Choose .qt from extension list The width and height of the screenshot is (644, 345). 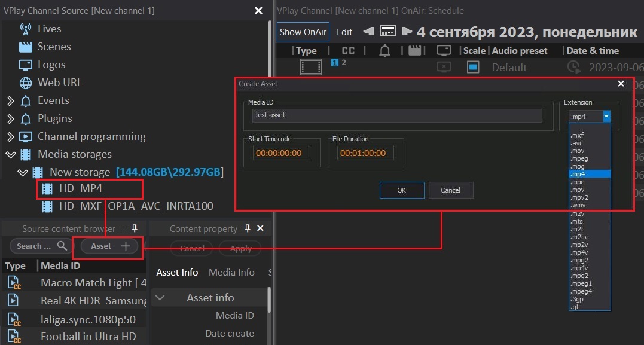pos(575,307)
